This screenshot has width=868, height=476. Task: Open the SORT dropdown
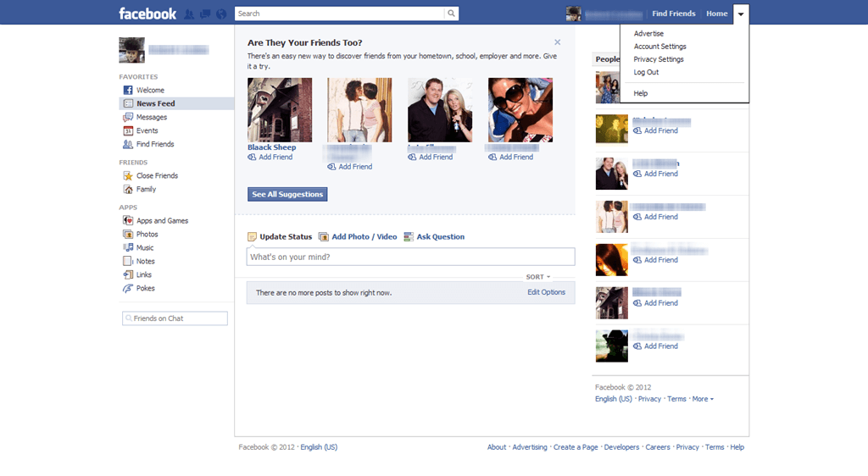pyautogui.click(x=538, y=277)
